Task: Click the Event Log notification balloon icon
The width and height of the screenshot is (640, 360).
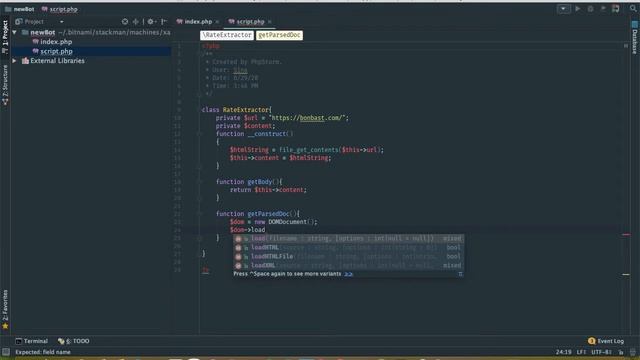Action: 591,341
